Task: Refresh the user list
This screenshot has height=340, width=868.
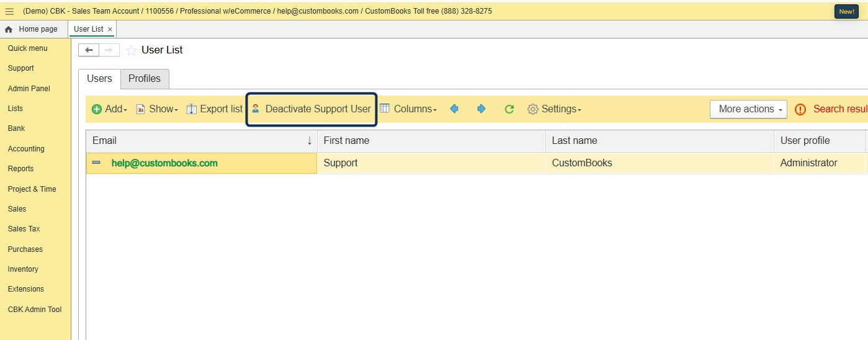Action: click(509, 109)
